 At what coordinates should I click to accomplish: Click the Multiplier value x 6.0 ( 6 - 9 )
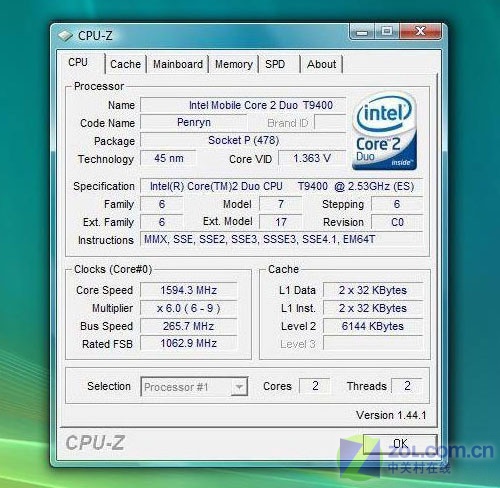[x=189, y=308]
